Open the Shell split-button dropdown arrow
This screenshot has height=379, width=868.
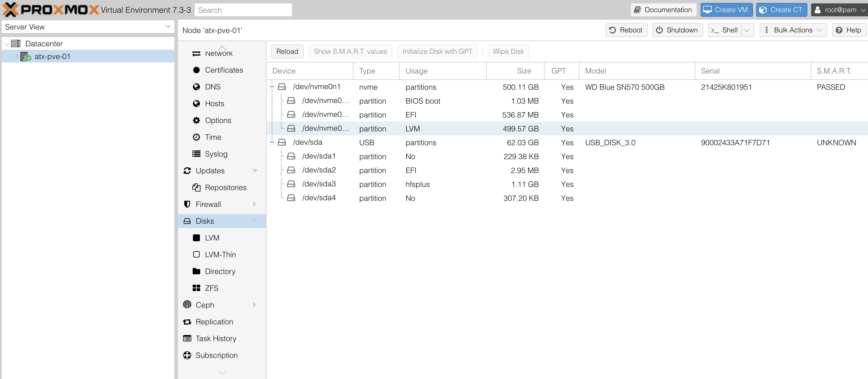pyautogui.click(x=747, y=30)
